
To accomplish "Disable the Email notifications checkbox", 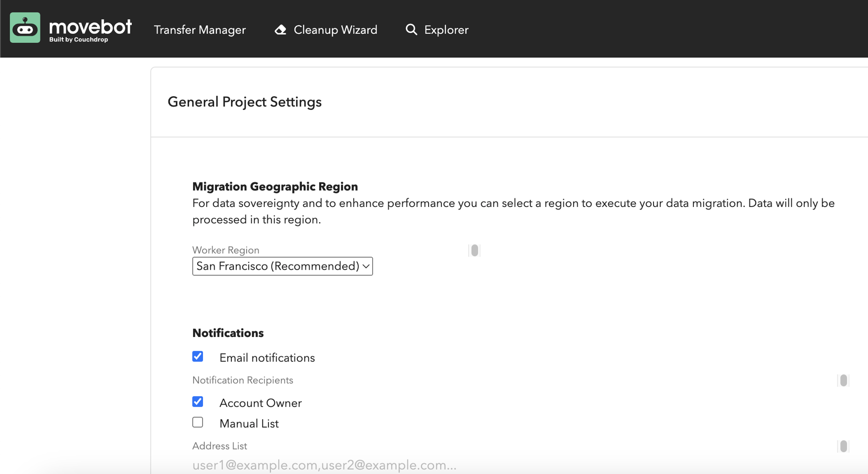I will pos(198,357).
